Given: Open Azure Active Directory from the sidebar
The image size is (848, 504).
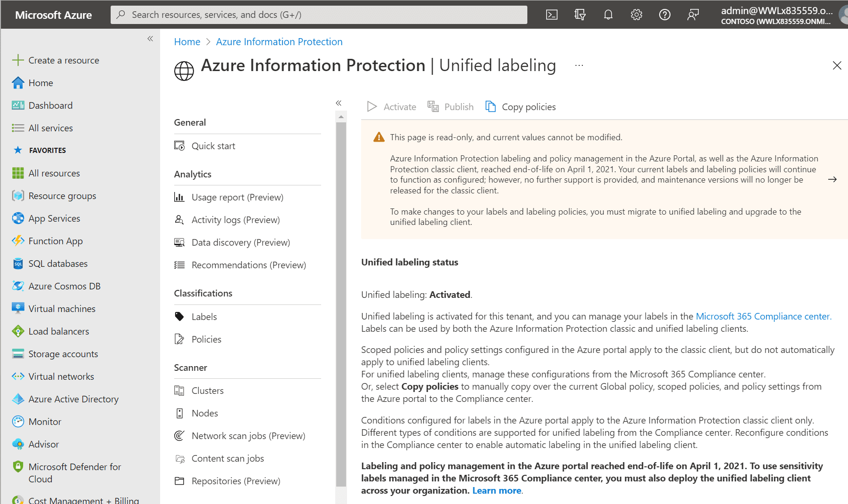Looking at the screenshot, I should point(73,399).
